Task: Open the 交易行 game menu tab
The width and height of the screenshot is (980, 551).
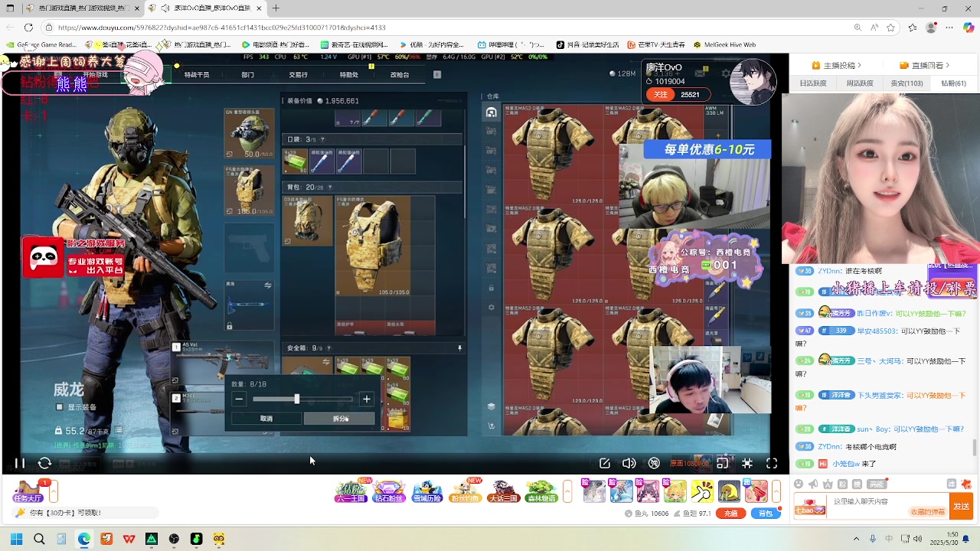Action: [298, 75]
